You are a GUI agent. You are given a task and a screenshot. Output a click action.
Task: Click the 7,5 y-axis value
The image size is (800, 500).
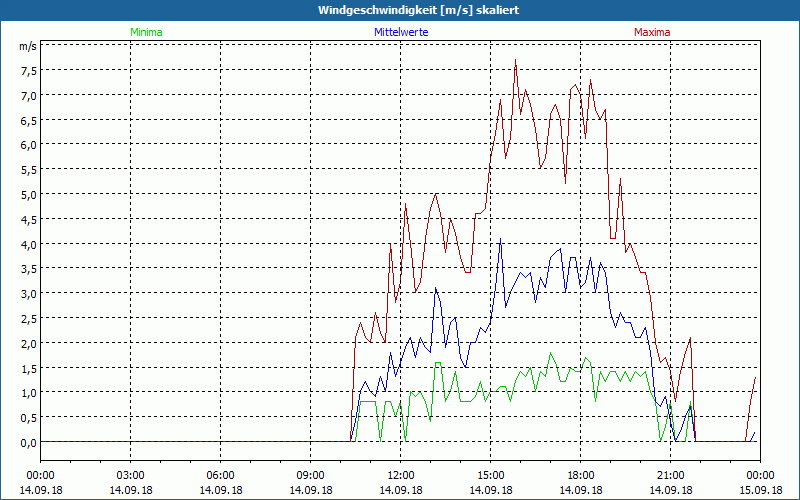[29, 71]
